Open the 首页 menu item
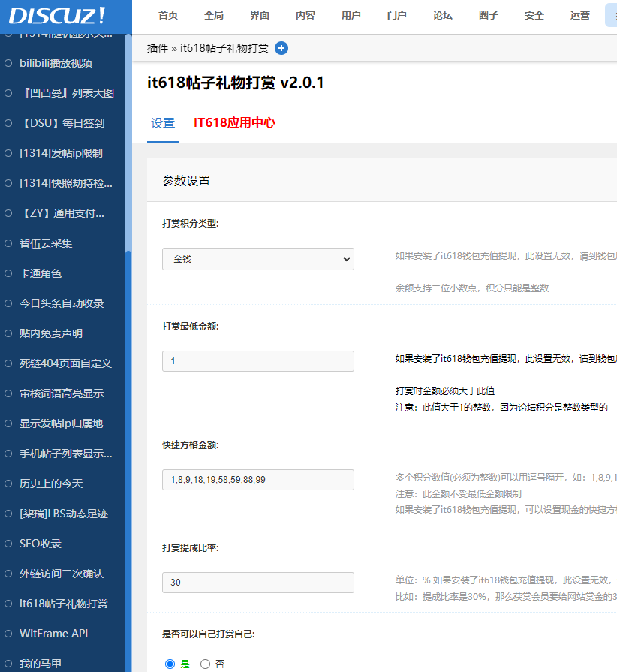The image size is (617, 672). 168,14
